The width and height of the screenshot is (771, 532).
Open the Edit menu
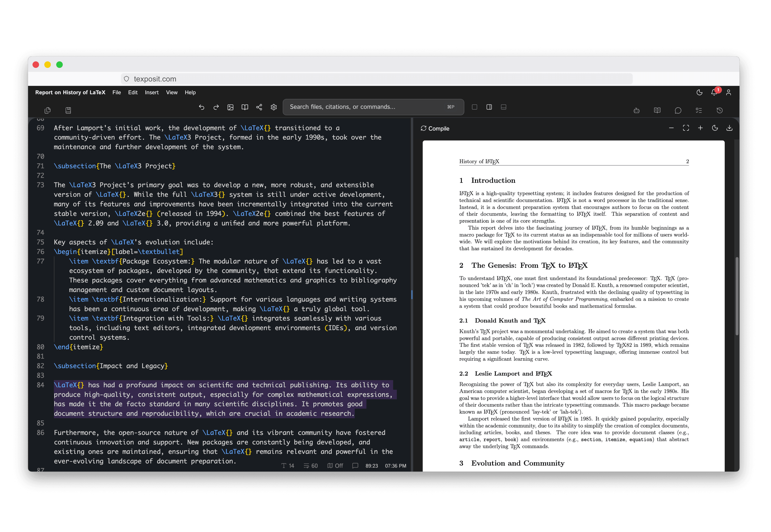pos(133,92)
